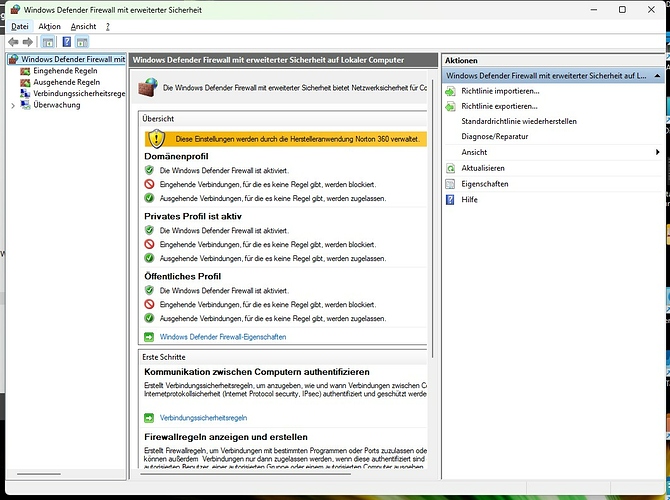670x500 pixels.
Task: Collapse the Aktionen section header arrow
Action: [657, 76]
